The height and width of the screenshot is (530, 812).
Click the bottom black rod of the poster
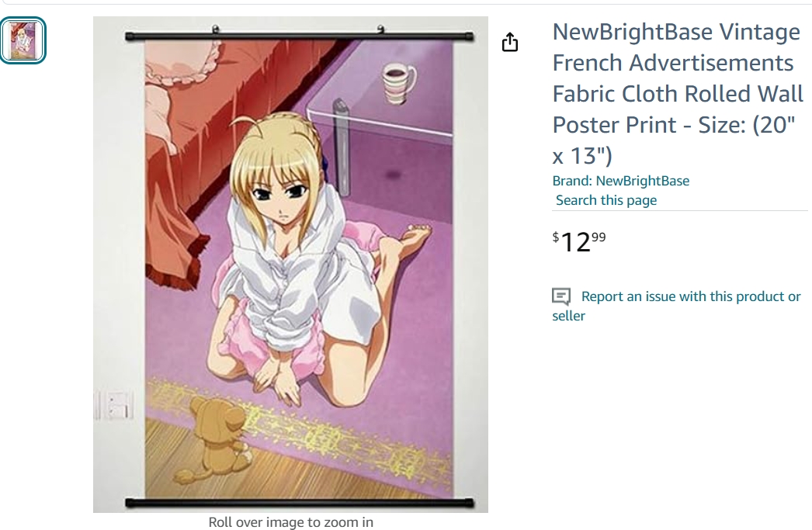299,502
